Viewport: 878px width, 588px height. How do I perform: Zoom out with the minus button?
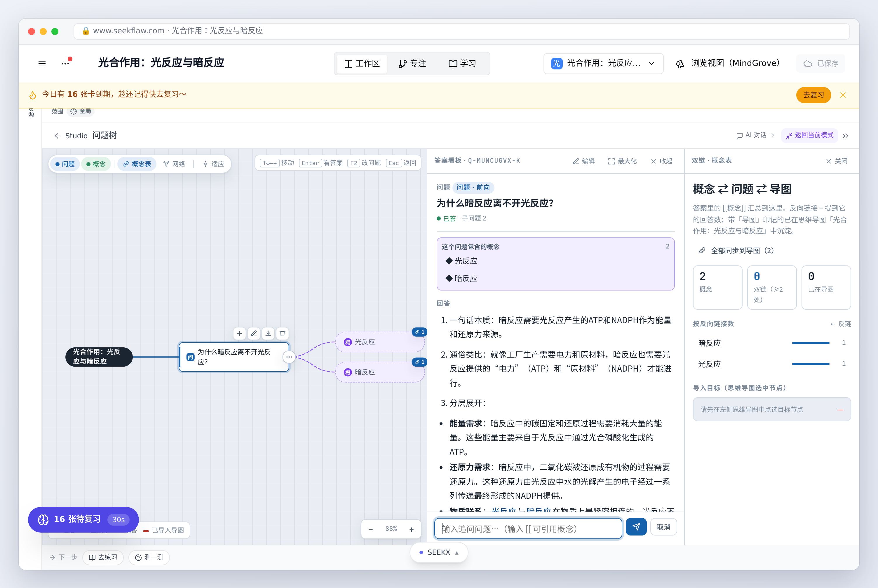pyautogui.click(x=371, y=529)
